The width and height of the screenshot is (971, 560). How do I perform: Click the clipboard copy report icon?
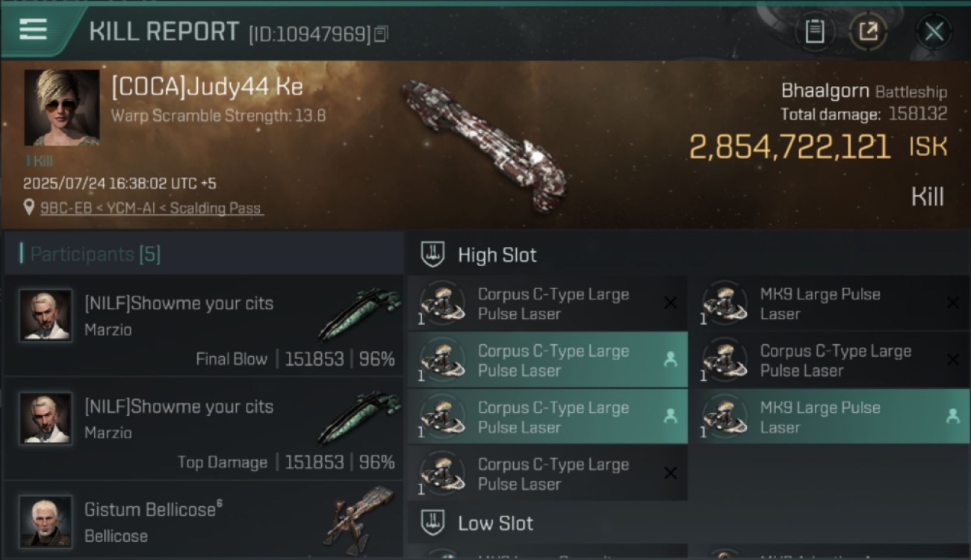(814, 31)
